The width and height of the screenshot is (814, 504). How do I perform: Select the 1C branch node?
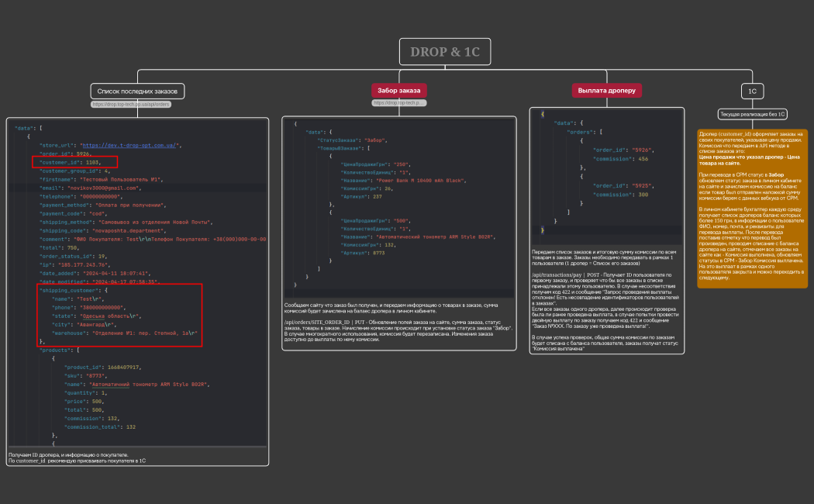pos(751,91)
